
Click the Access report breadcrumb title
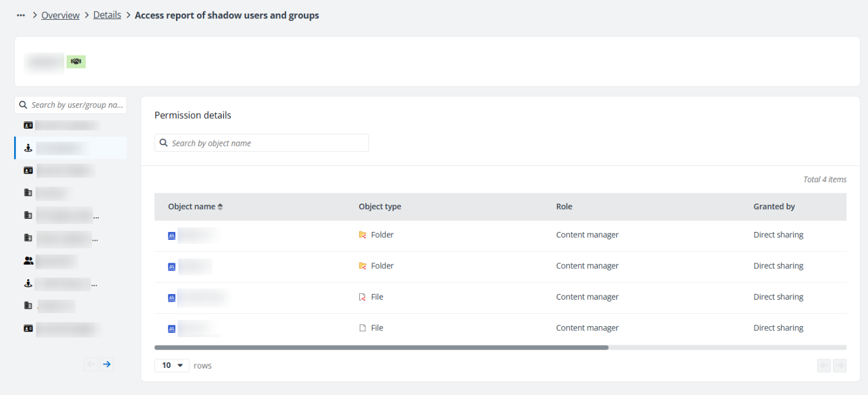(226, 15)
